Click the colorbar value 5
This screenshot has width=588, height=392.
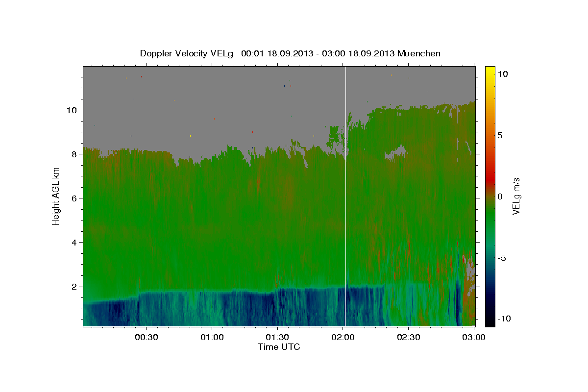pos(500,135)
